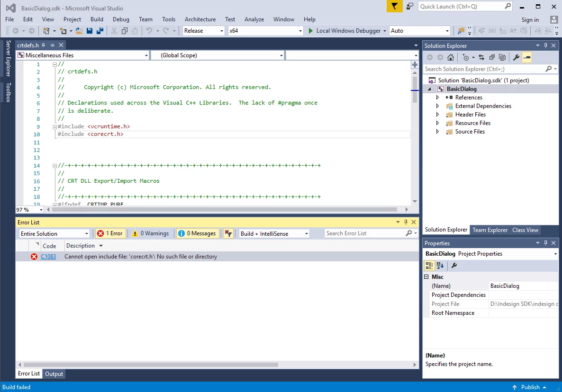
Task: Switch to the Class View tab
Action: (525, 230)
